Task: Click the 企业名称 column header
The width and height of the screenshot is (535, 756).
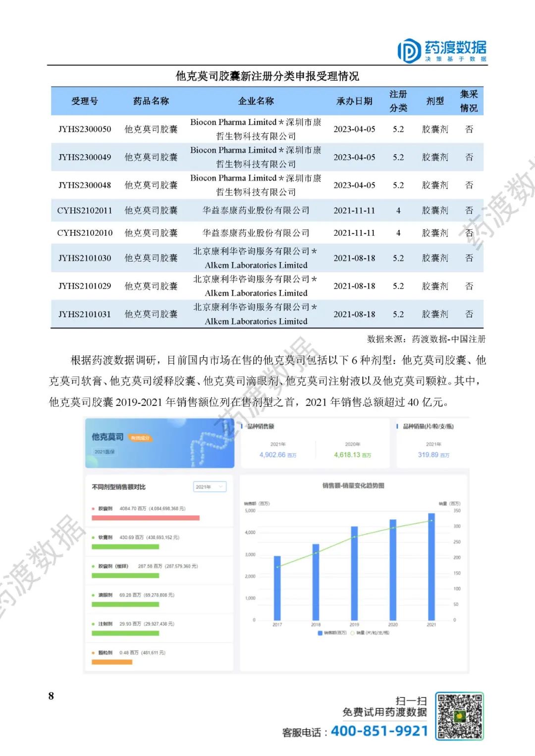Action: [256, 101]
